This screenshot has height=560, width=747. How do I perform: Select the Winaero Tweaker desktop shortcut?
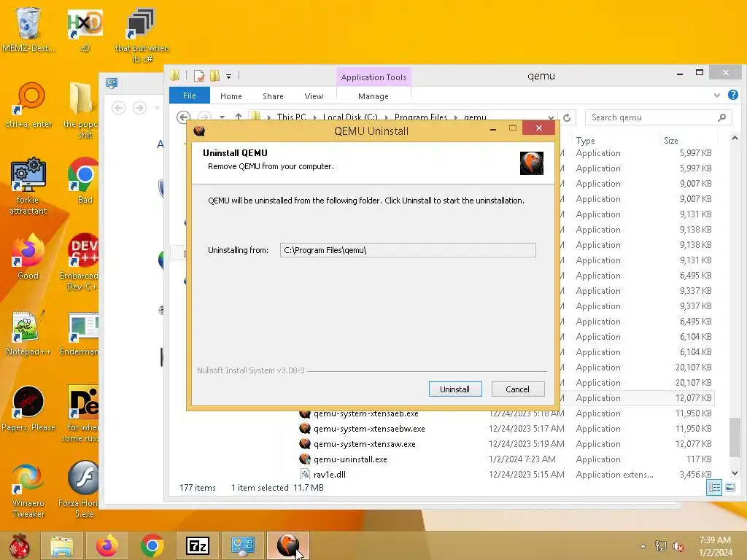point(28,489)
